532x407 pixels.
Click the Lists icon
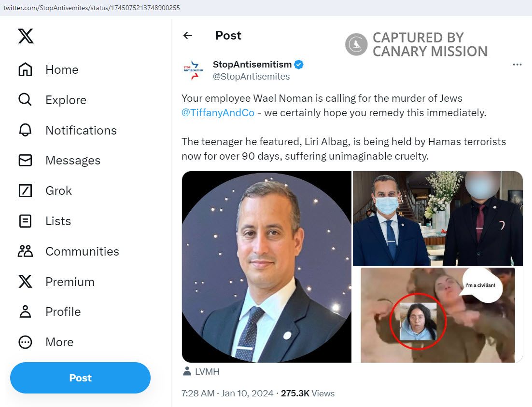[25, 221]
